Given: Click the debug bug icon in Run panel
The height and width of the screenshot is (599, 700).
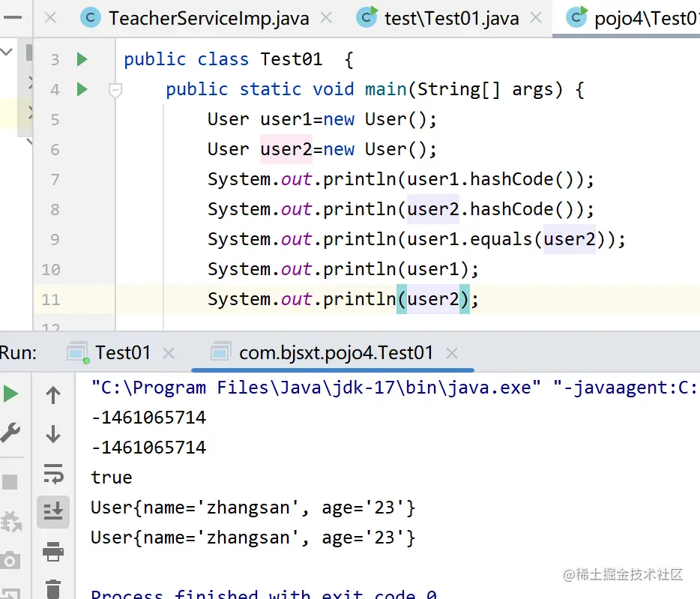Looking at the screenshot, I should click(x=10, y=521).
